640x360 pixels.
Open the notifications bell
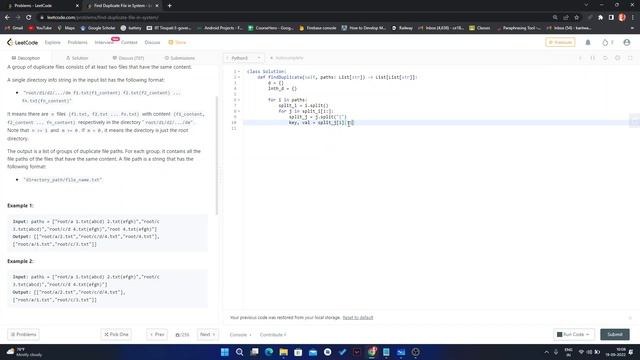[588, 42]
